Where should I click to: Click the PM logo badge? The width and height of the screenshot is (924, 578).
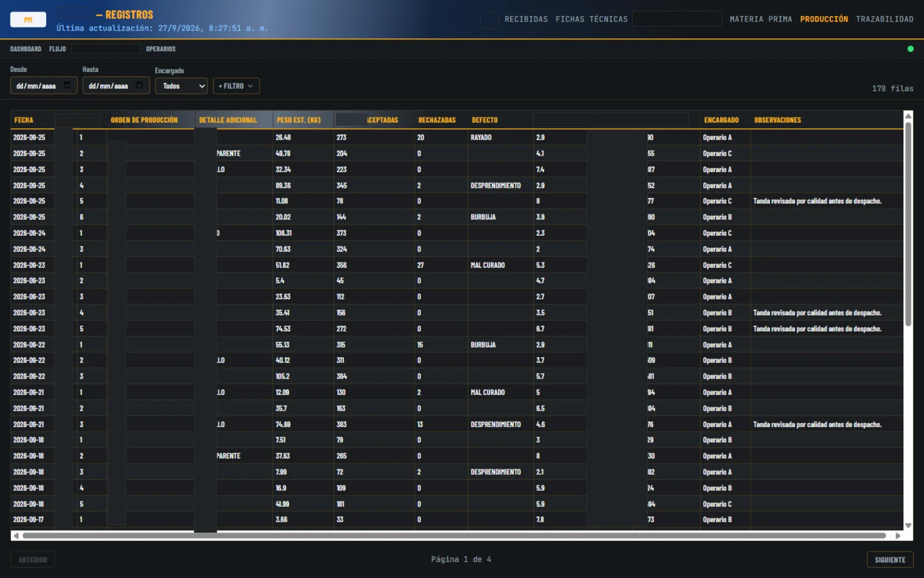tap(28, 20)
